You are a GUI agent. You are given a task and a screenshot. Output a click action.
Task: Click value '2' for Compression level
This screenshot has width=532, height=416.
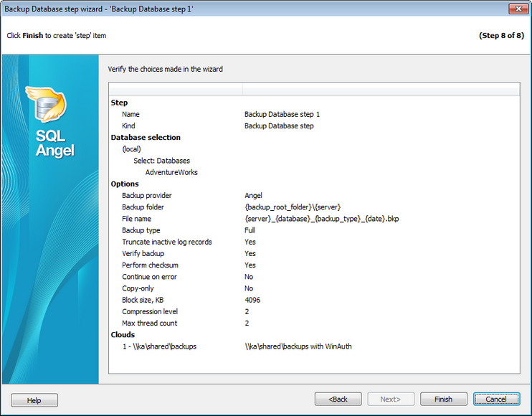click(247, 311)
